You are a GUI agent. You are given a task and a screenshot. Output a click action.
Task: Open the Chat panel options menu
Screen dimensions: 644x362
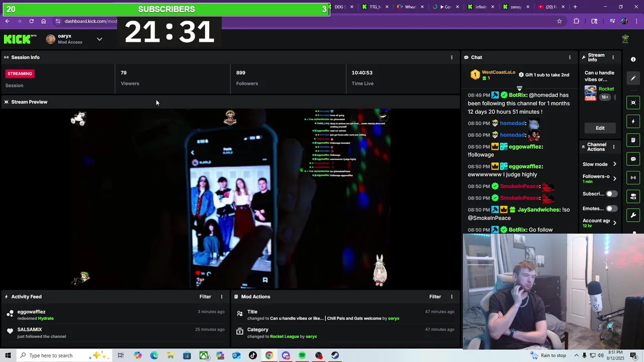pos(570,57)
